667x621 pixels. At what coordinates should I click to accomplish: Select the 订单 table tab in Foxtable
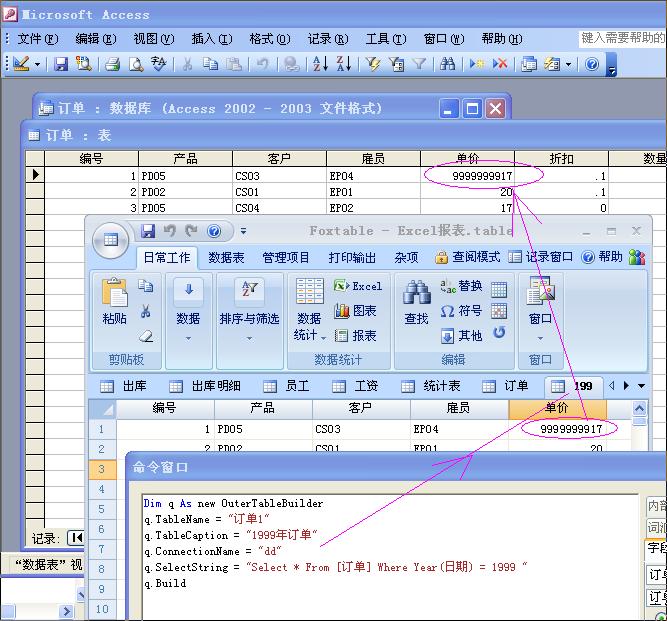pyautogui.click(x=506, y=386)
